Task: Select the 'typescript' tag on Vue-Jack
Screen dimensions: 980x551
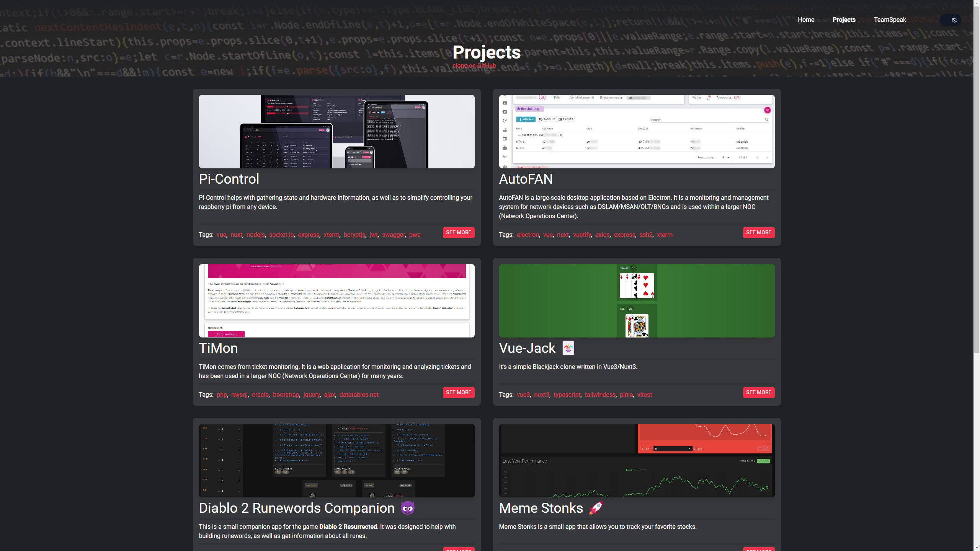Action: click(567, 395)
